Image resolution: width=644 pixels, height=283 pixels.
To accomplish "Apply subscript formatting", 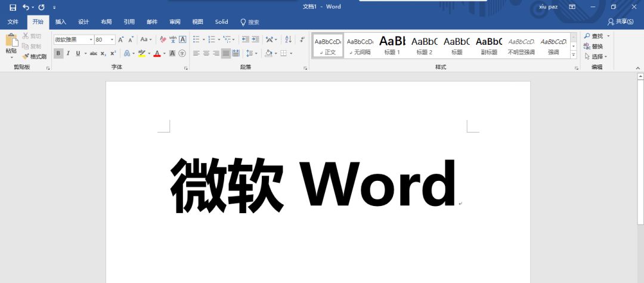I will (104, 53).
